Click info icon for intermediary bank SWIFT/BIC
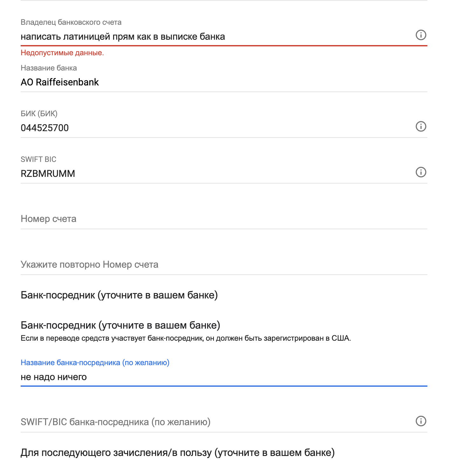The image size is (476, 475). click(421, 421)
